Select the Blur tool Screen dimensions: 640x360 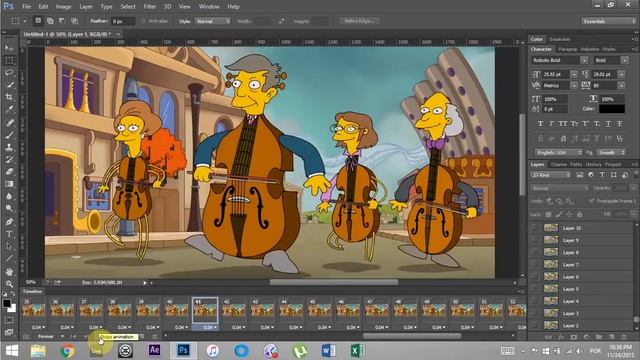[9, 196]
